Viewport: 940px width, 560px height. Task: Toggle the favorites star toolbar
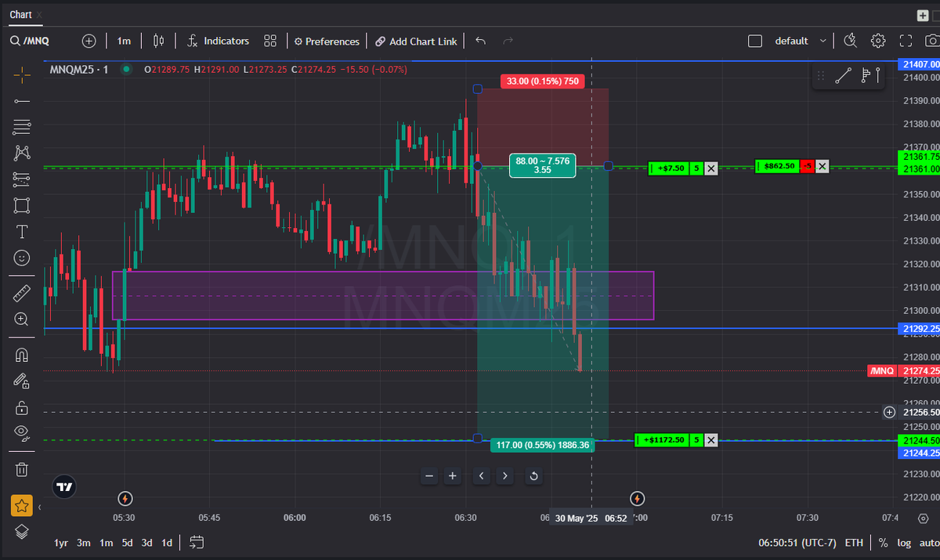[x=22, y=506]
